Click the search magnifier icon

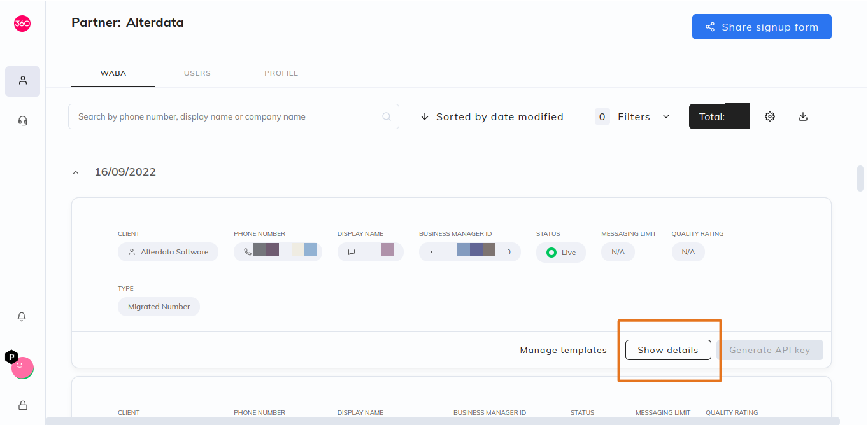(x=386, y=116)
